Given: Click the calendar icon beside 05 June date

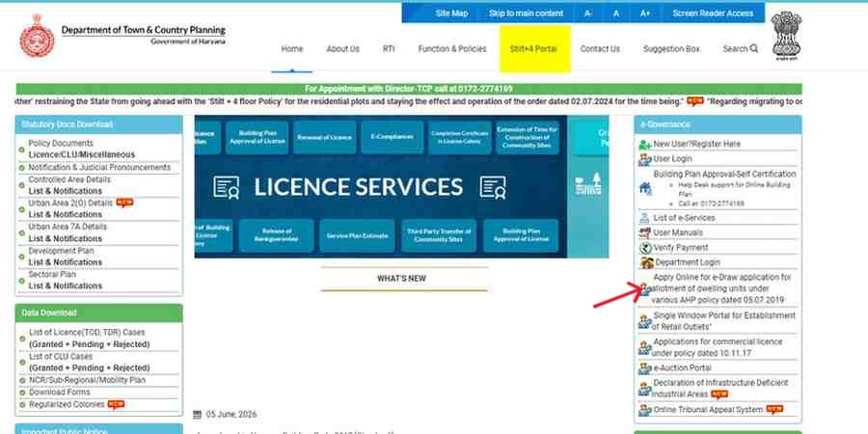Looking at the screenshot, I should tap(197, 415).
